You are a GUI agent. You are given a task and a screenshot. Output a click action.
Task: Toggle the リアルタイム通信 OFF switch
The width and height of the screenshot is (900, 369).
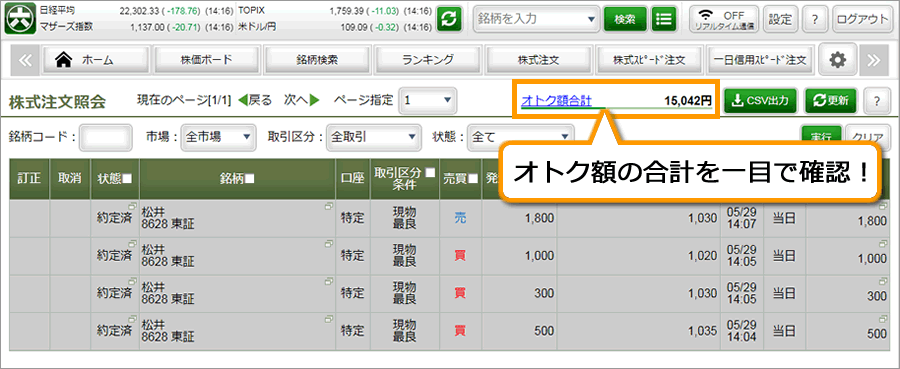pos(724,19)
